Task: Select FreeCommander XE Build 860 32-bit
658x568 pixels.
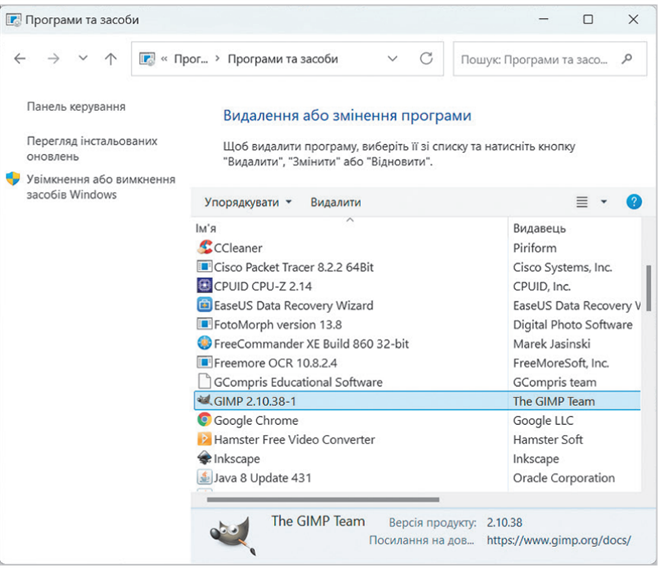Action: [x=311, y=344]
